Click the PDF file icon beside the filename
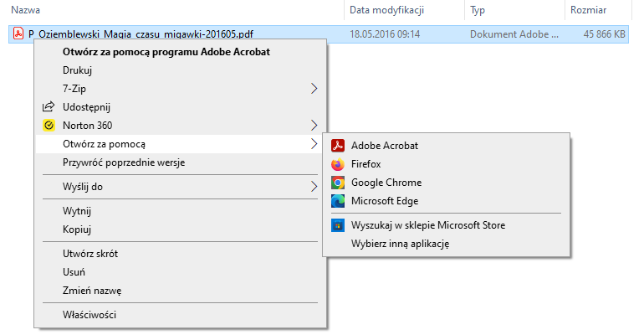 coord(18,33)
